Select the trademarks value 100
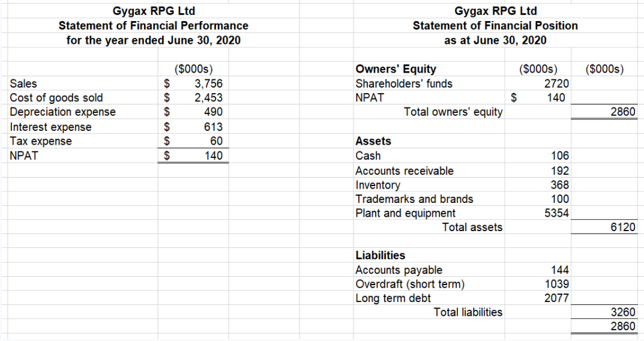644x341 pixels. click(x=560, y=199)
